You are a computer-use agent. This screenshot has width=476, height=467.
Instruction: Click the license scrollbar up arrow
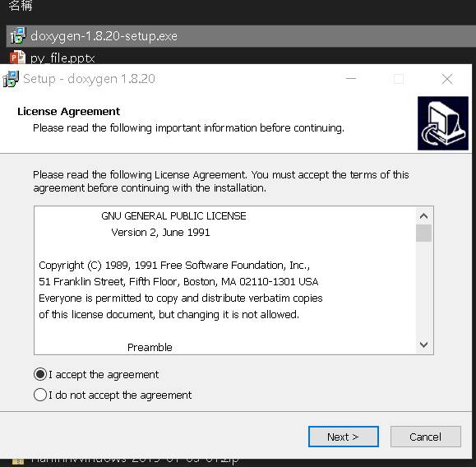click(x=423, y=216)
